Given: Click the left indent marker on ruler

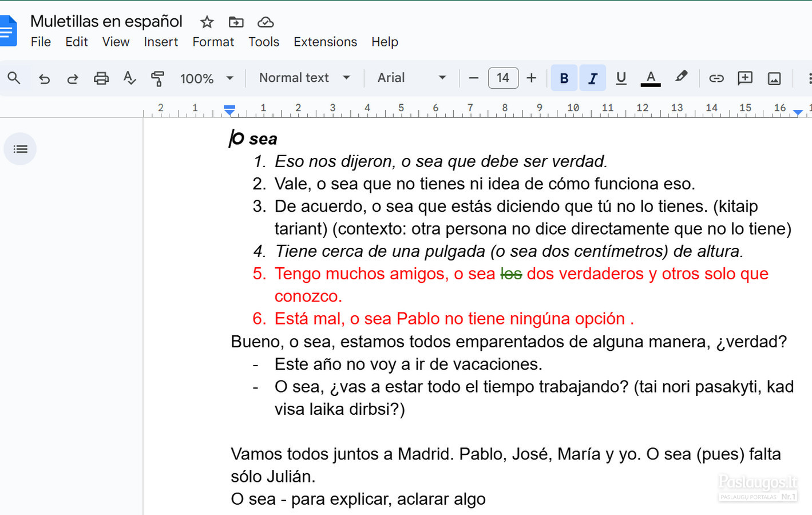Looking at the screenshot, I should 229,110.
